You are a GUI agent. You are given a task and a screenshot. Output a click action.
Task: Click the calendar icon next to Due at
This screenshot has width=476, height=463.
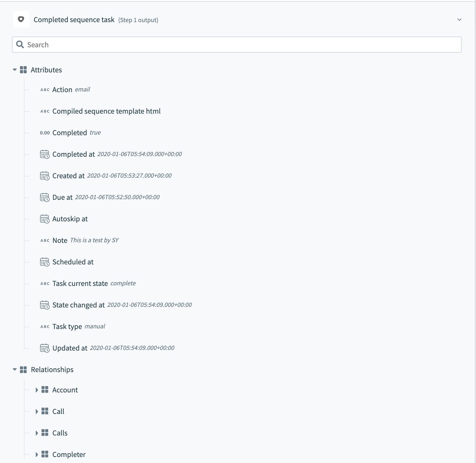click(45, 198)
